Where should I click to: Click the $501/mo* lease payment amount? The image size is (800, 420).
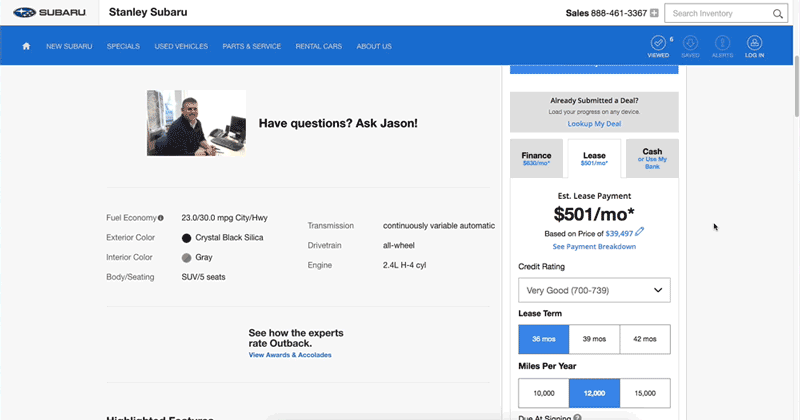point(594,214)
